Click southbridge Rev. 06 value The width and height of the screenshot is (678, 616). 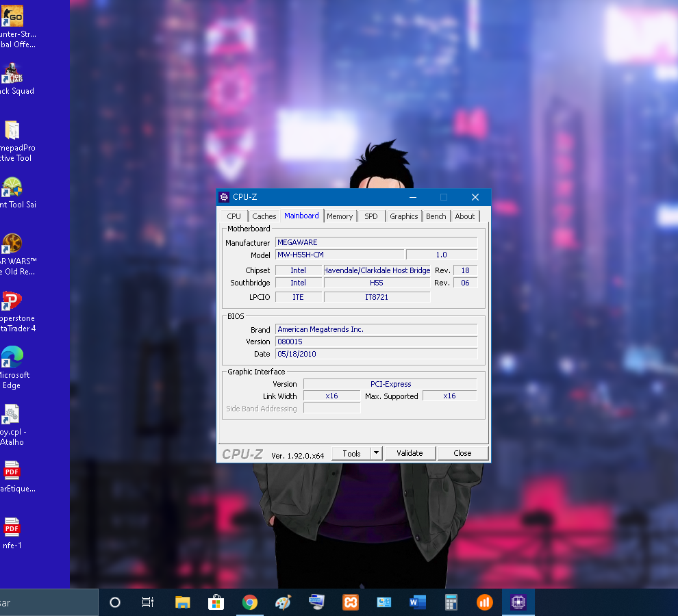pyautogui.click(x=465, y=283)
